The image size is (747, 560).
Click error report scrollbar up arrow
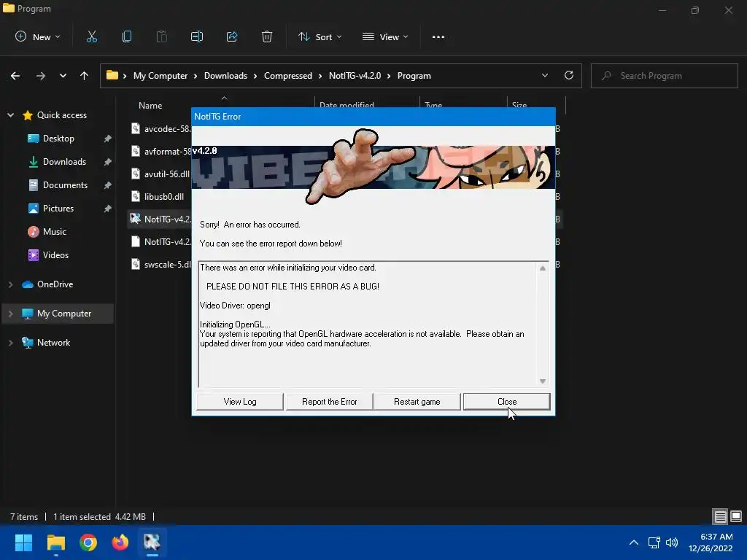tap(542, 268)
